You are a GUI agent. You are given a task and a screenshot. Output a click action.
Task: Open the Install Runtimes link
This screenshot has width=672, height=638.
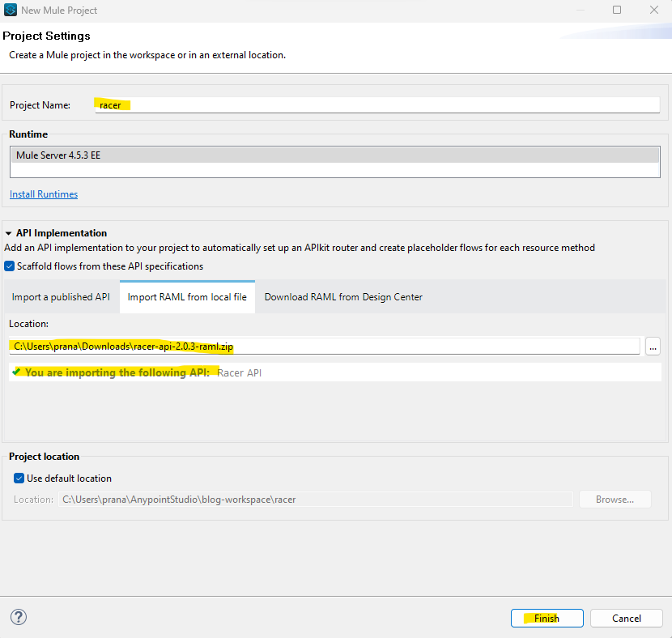(44, 194)
